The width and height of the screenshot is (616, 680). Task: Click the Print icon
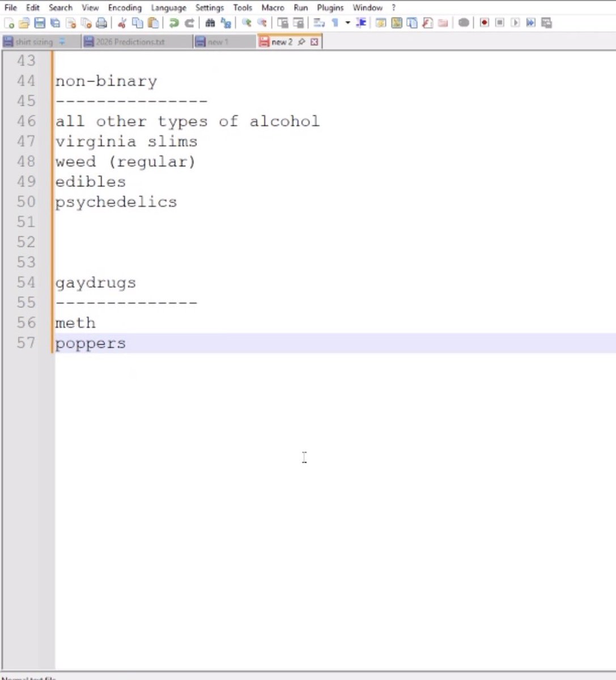point(101,23)
